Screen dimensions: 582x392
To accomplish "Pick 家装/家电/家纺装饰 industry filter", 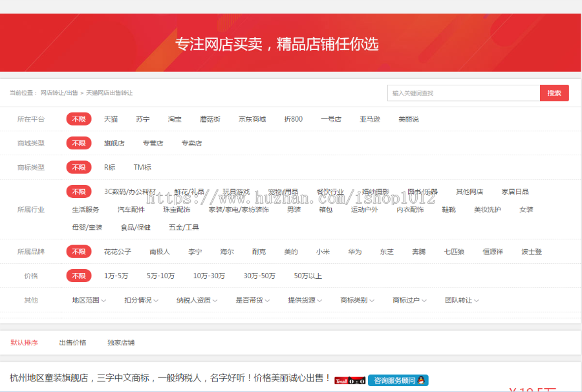I will (x=239, y=210).
